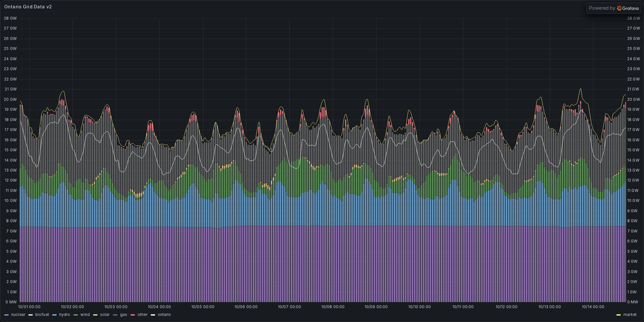Click the 10/10 00:00 time axis label

tap(420, 307)
